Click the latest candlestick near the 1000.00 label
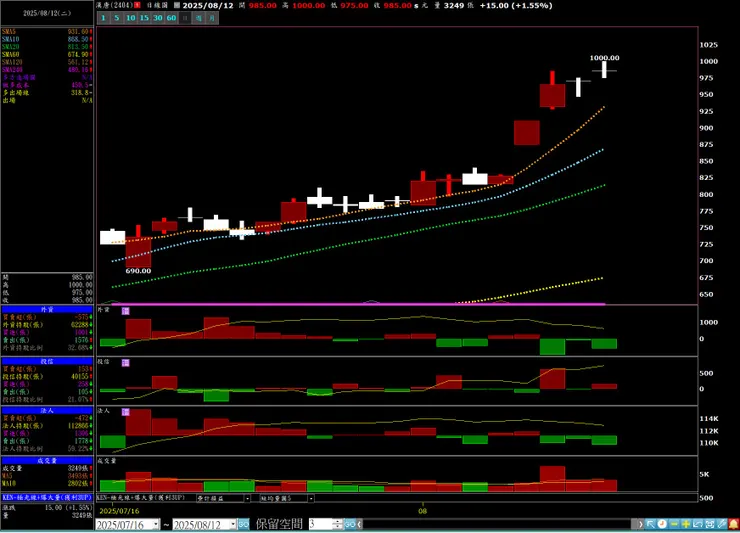Image resolution: width=740 pixels, height=533 pixels. pyautogui.click(x=604, y=70)
